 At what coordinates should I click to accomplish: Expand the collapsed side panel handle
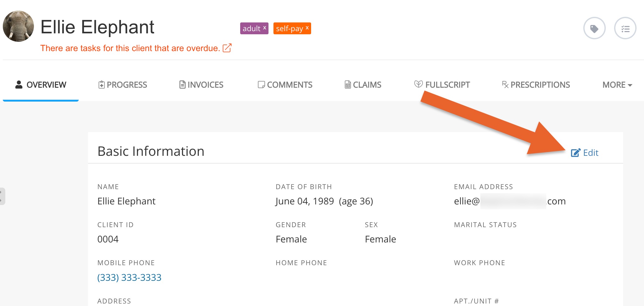[2, 196]
